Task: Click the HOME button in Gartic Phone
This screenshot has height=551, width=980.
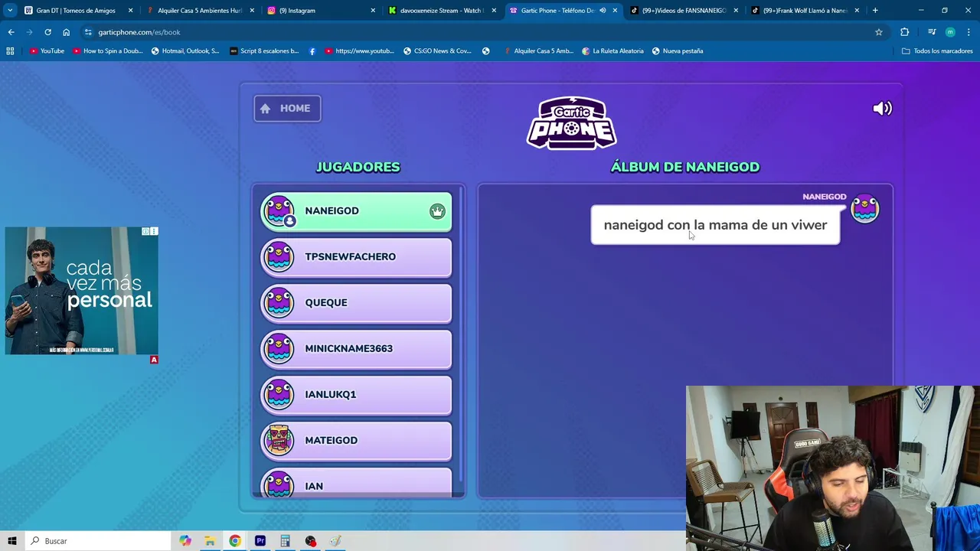Action: tap(287, 108)
